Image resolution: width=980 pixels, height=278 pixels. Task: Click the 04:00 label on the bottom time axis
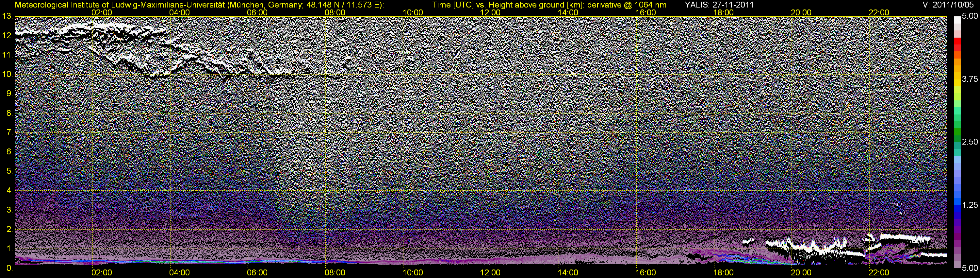180,273
